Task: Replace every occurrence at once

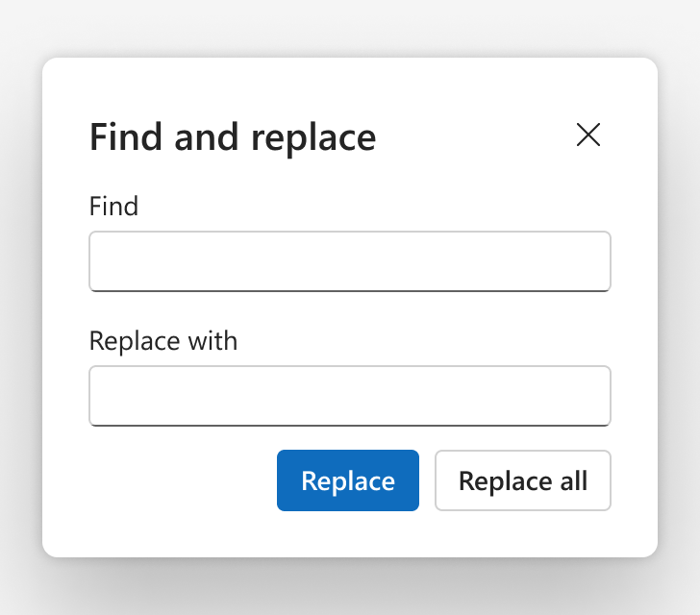Action: (x=523, y=480)
